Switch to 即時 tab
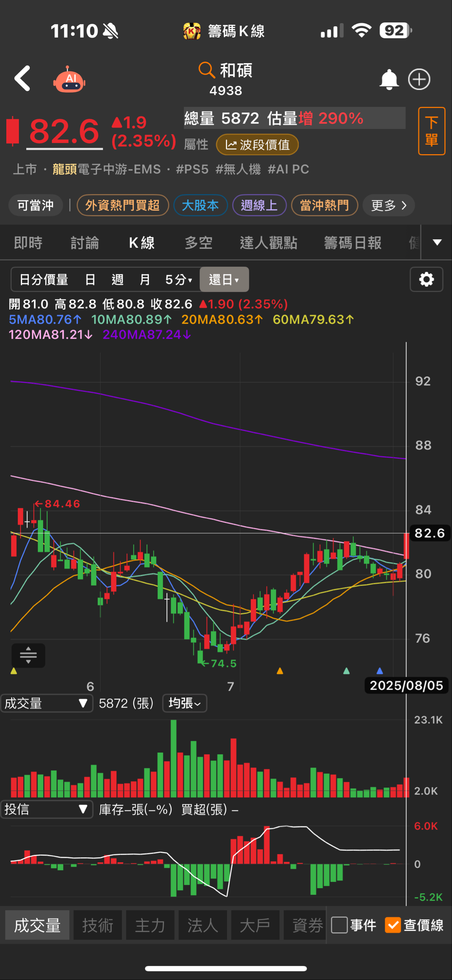The image size is (452, 980). point(28,243)
